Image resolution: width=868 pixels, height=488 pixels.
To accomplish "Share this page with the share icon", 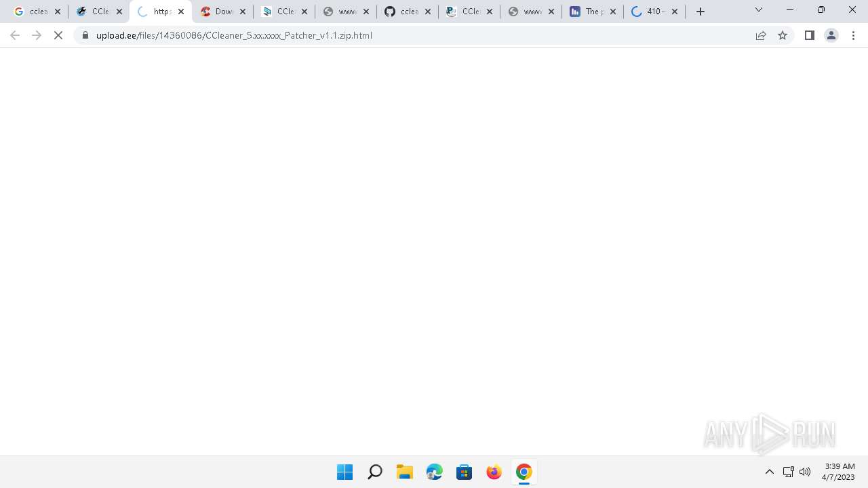I will pos(761,35).
